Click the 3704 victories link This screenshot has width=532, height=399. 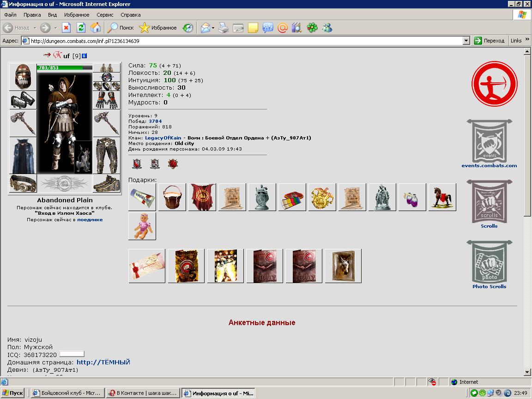(x=155, y=121)
